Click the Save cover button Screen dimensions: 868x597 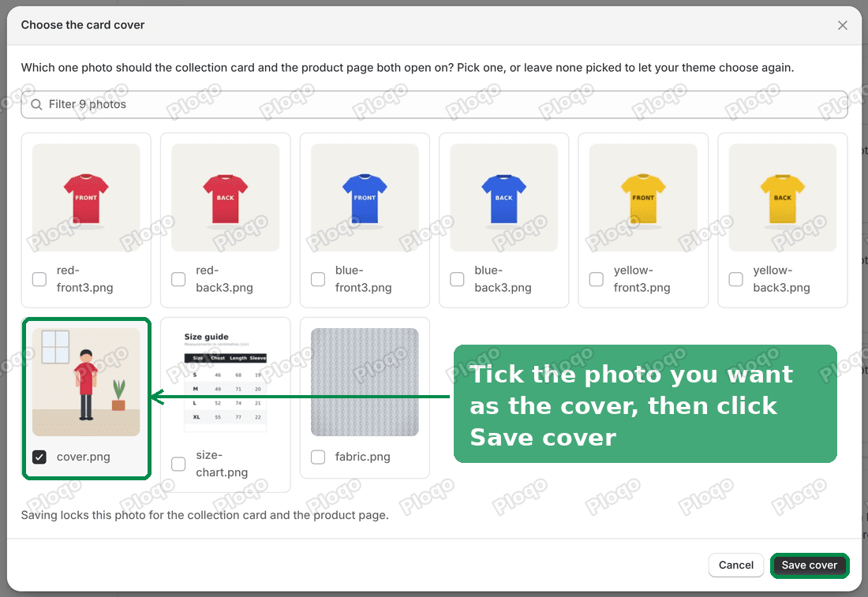[810, 565]
